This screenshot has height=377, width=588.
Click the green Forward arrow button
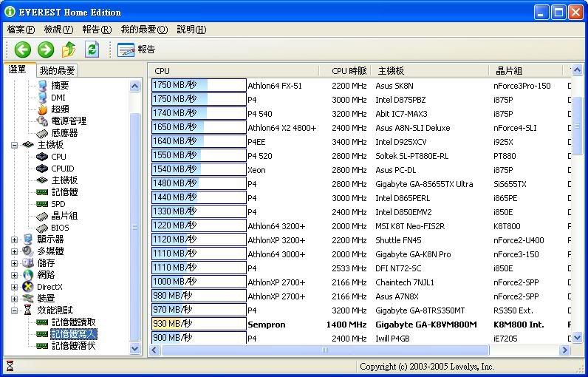[46, 50]
